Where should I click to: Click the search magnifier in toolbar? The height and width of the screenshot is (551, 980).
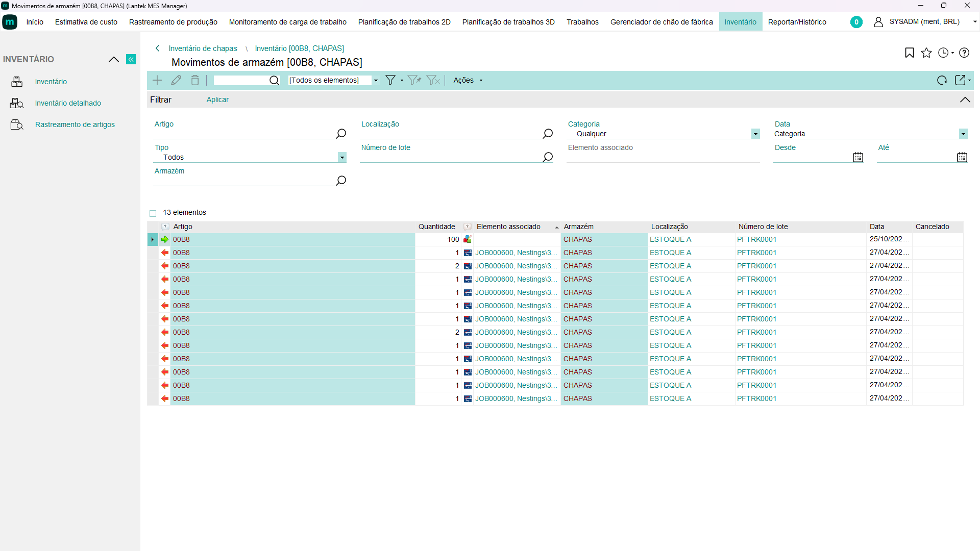point(274,81)
